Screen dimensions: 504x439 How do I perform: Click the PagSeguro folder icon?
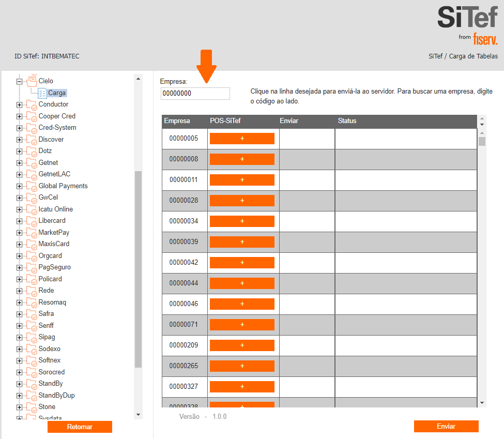point(32,267)
